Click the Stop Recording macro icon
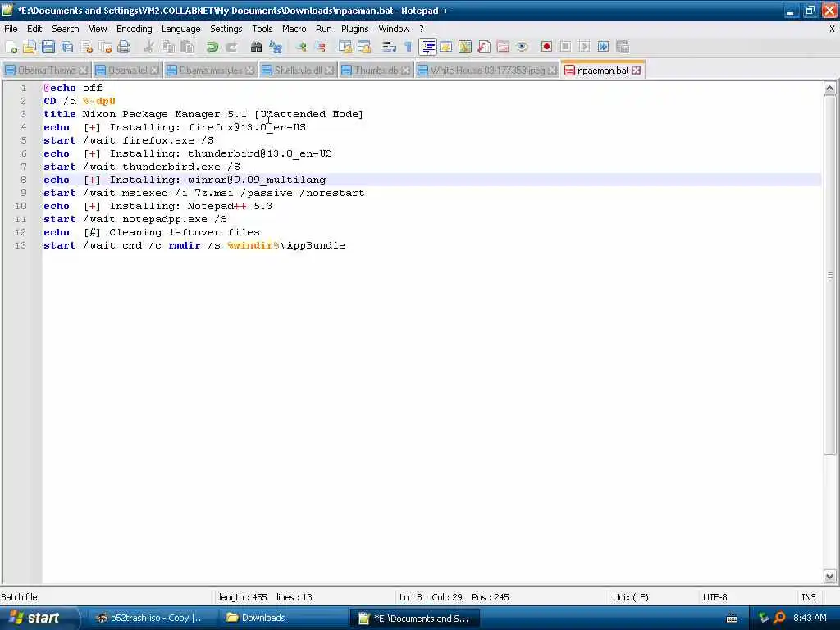 [x=565, y=47]
